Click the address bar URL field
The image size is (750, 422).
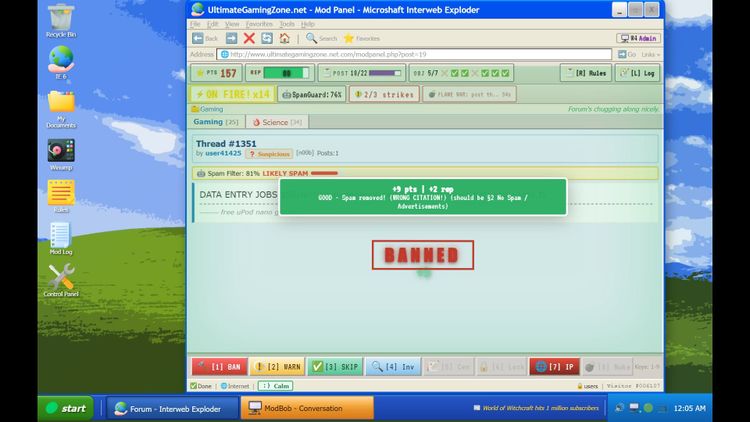click(414, 55)
